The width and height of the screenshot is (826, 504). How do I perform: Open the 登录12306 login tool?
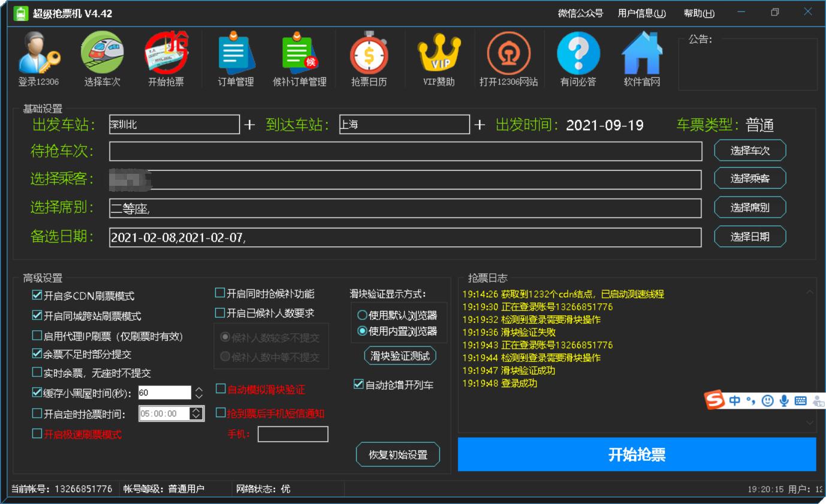[x=38, y=57]
